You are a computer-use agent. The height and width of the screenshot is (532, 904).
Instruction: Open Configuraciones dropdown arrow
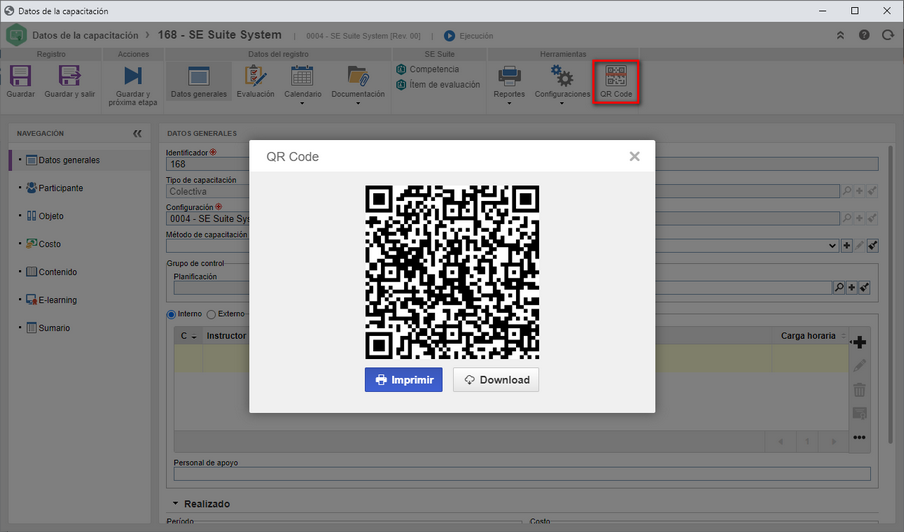(x=562, y=103)
